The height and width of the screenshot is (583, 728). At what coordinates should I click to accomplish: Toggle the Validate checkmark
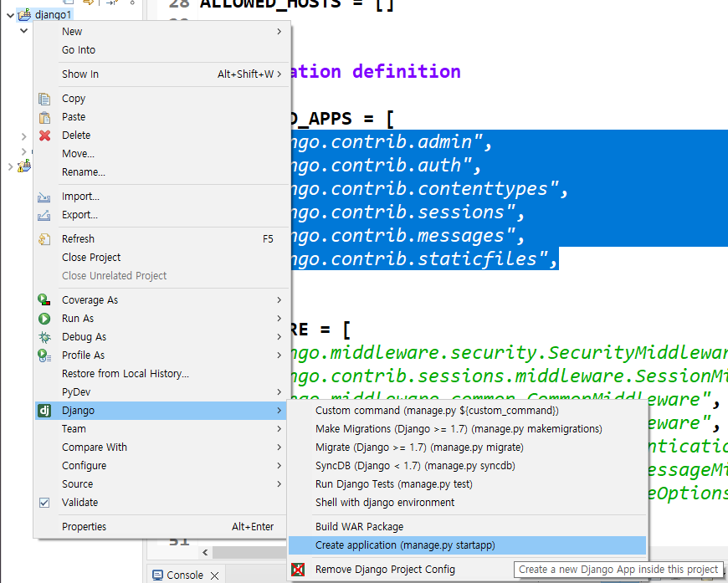(44, 503)
